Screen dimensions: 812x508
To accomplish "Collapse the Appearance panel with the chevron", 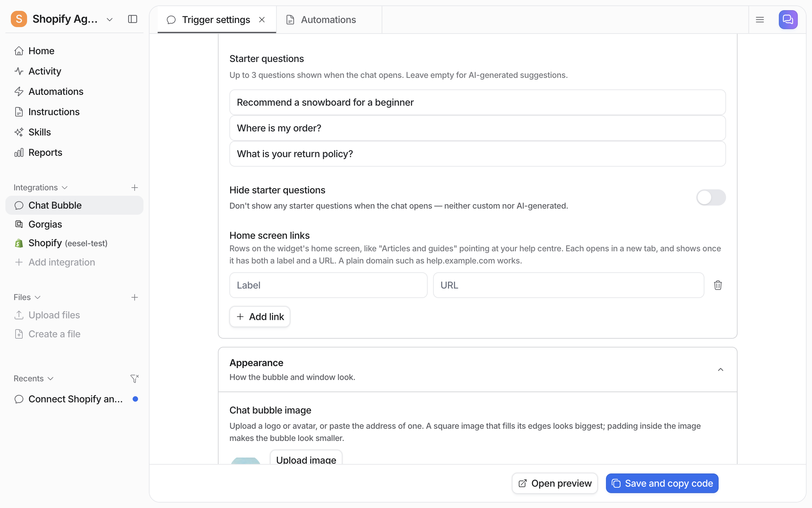I will [x=721, y=369].
